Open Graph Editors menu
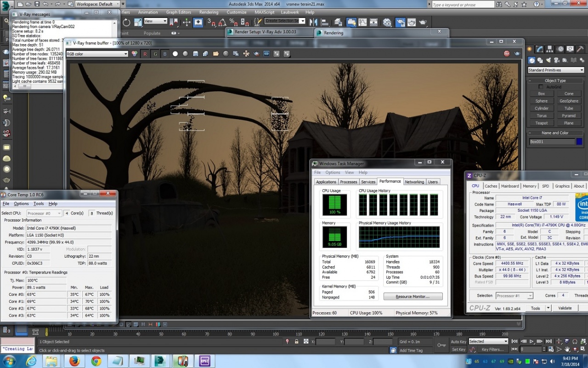 point(179,12)
